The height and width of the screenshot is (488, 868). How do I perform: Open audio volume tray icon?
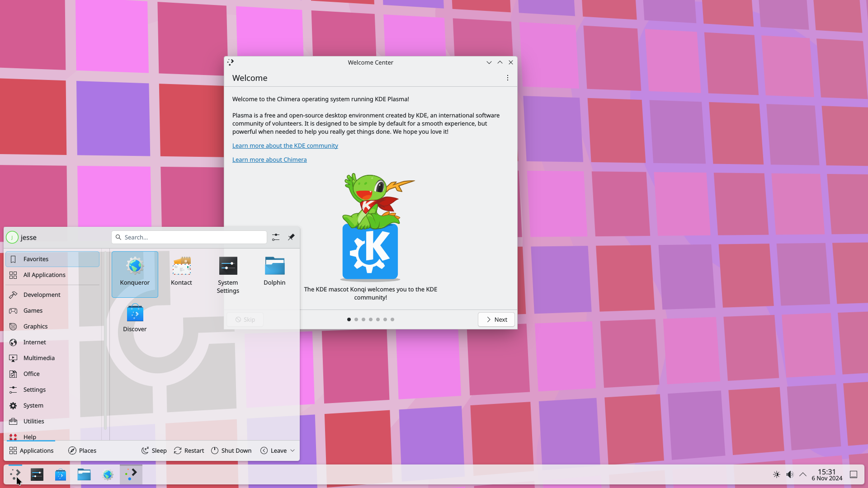[x=790, y=474]
